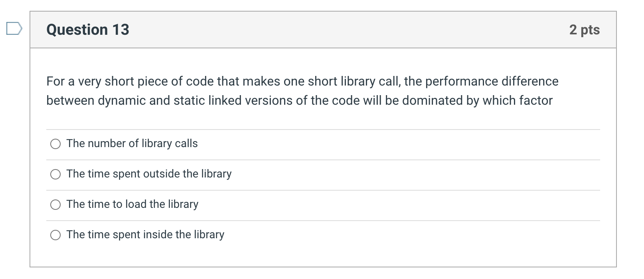Click the 'Question 13' heading
The height and width of the screenshot is (279, 644).
tap(88, 29)
